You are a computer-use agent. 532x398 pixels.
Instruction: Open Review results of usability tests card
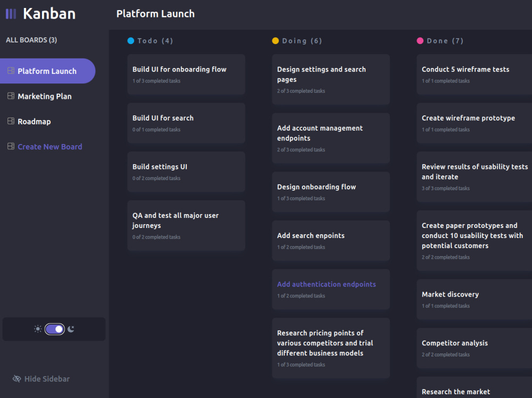pos(475,176)
